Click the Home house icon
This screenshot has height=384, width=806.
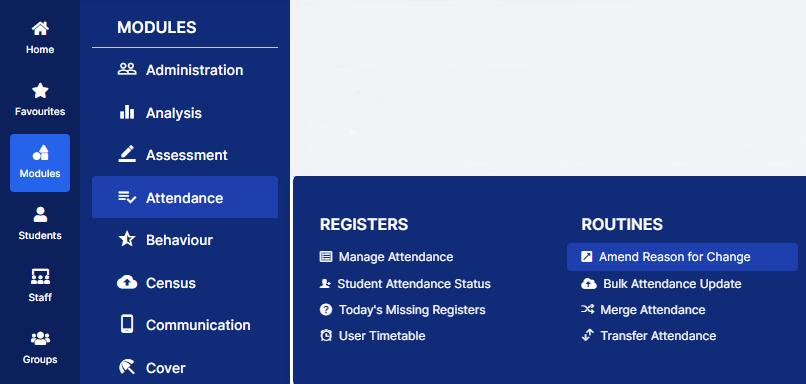pos(40,28)
